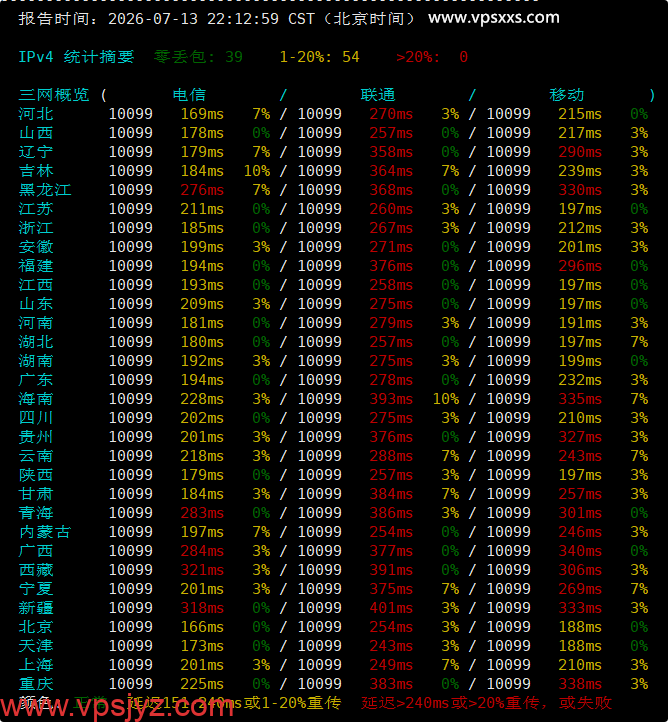Screen dimensions: 668x722
Task: Select the 河南 row label
Action: coord(36,323)
